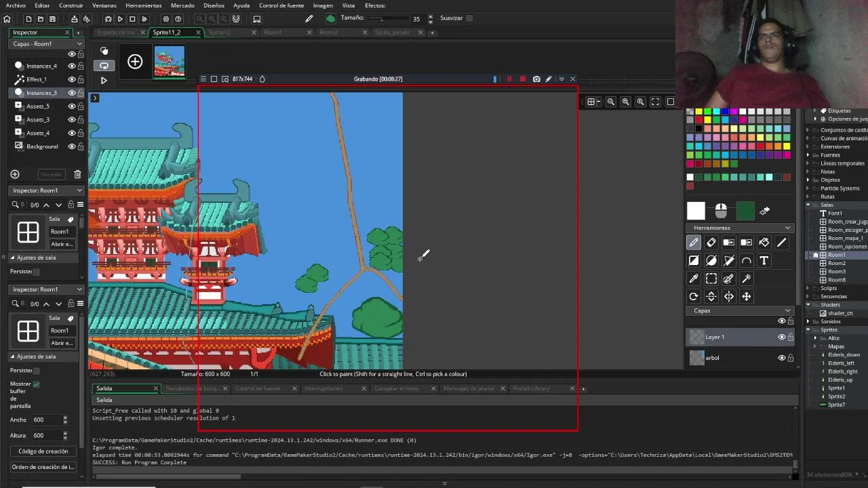
Task: Switch to the Room2 tab
Action: [328, 33]
